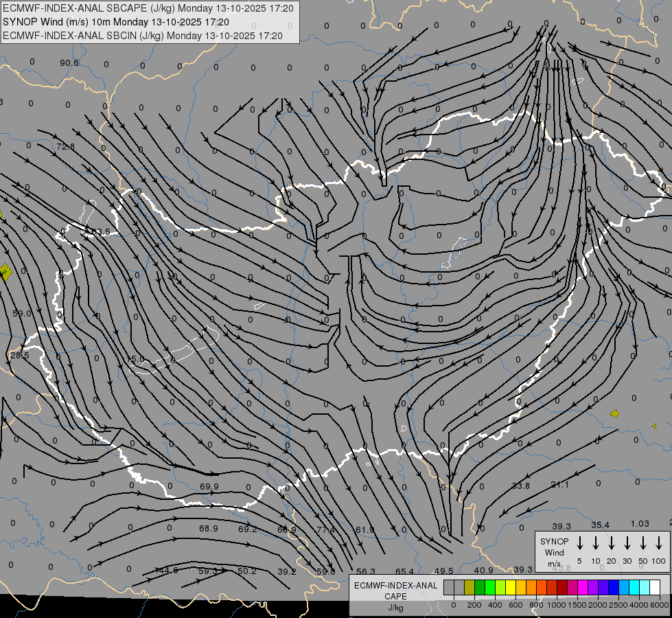This screenshot has height=618, width=672.
Task: Click the SYNOP Wind m/s legend title
Action: click(554, 552)
